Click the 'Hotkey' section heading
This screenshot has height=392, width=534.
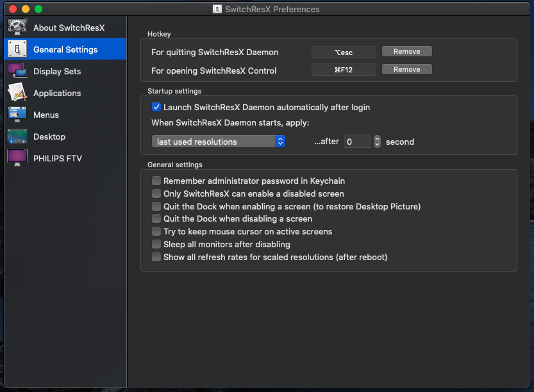[x=159, y=34]
